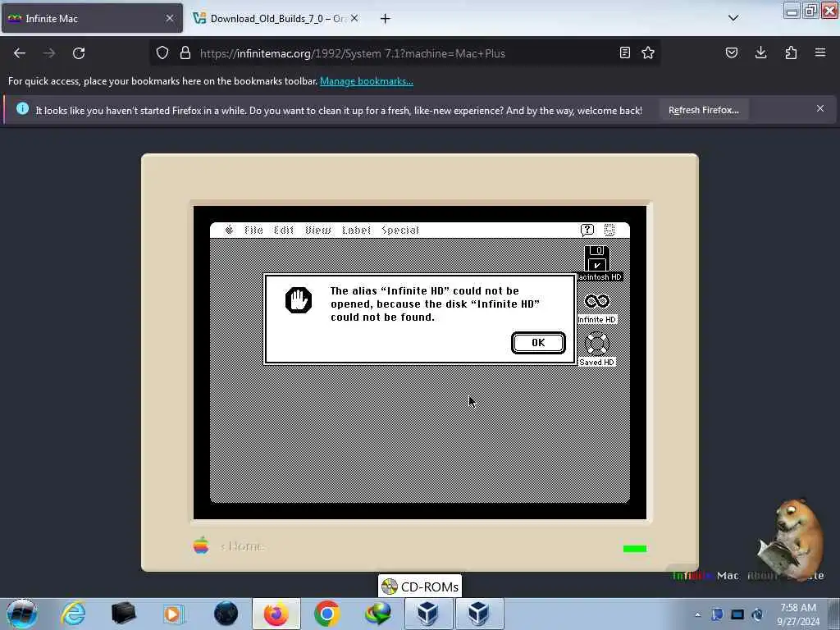Open the Windows Start menu
Screen dimensions: 840x630
(x=22, y=614)
